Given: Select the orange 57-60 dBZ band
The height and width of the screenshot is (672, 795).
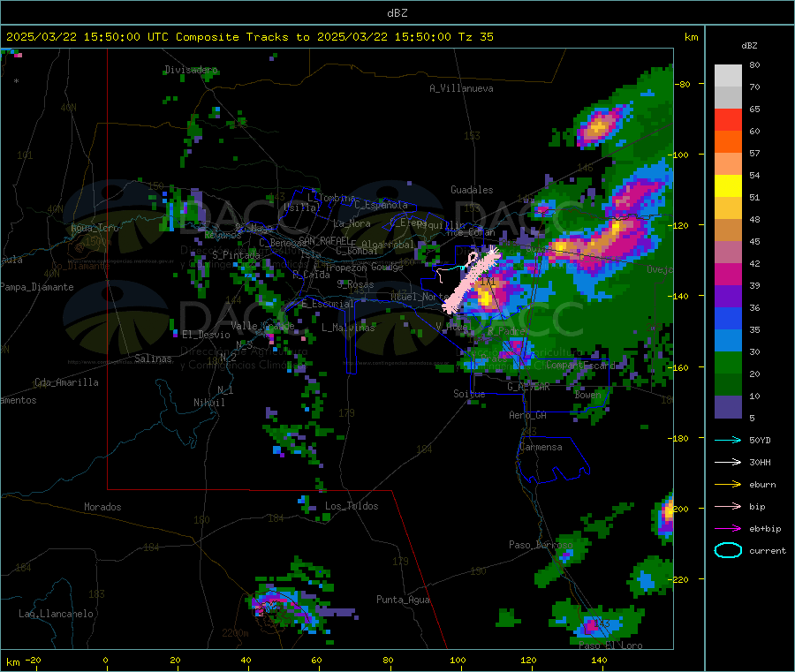Looking at the screenshot, I should [x=728, y=142].
